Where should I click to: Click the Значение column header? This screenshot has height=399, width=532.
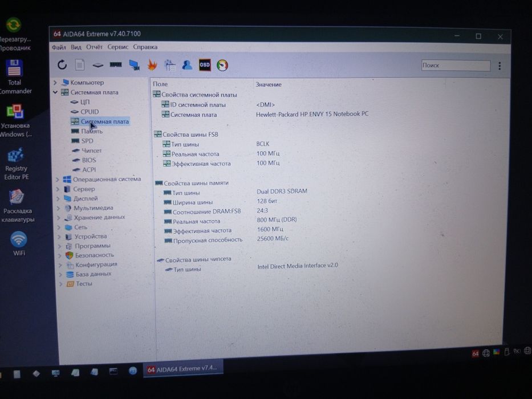(269, 84)
